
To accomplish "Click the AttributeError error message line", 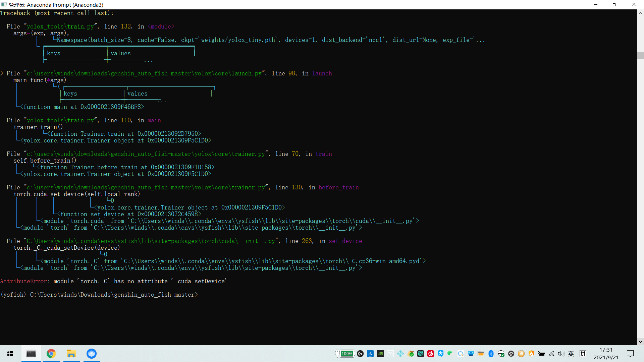I will 113,281.
